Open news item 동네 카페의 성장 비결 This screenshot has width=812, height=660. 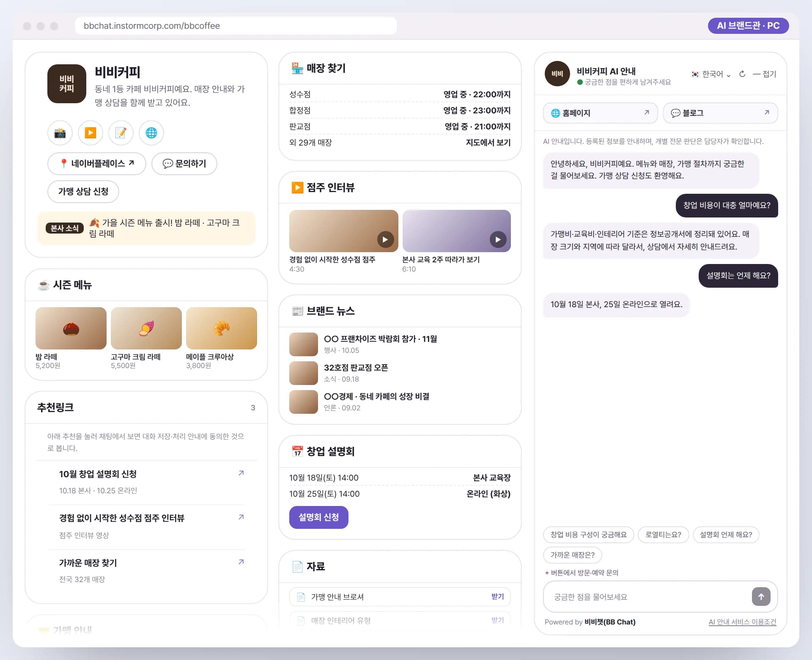point(400,402)
